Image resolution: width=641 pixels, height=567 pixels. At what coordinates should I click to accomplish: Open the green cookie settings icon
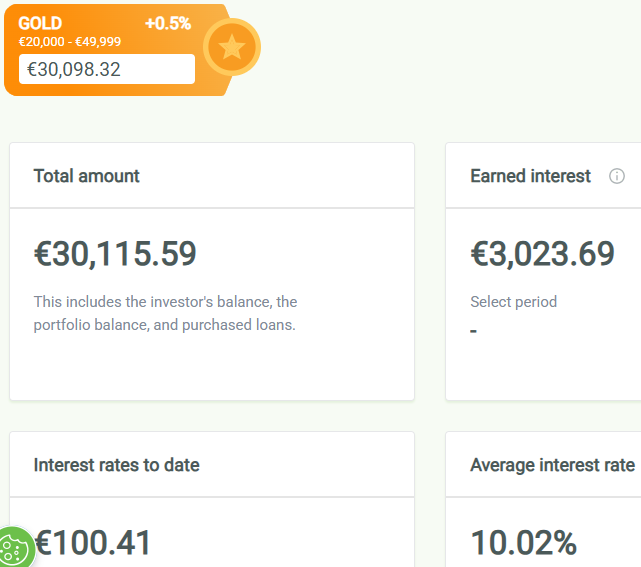pyautogui.click(x=14, y=548)
